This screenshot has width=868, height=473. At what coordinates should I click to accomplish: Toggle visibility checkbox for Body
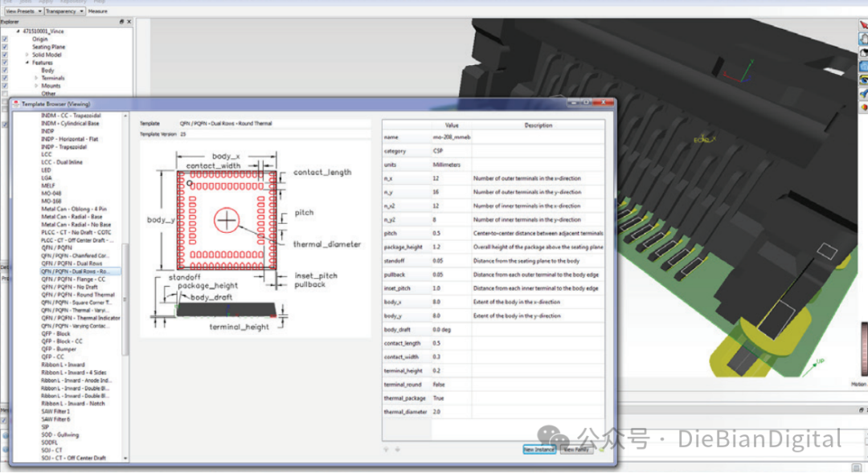(5, 70)
